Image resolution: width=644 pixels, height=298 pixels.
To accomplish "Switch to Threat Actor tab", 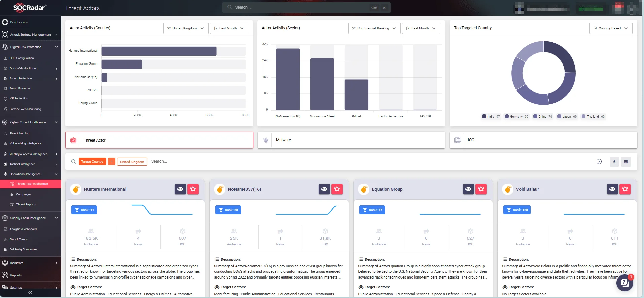I will (x=159, y=140).
